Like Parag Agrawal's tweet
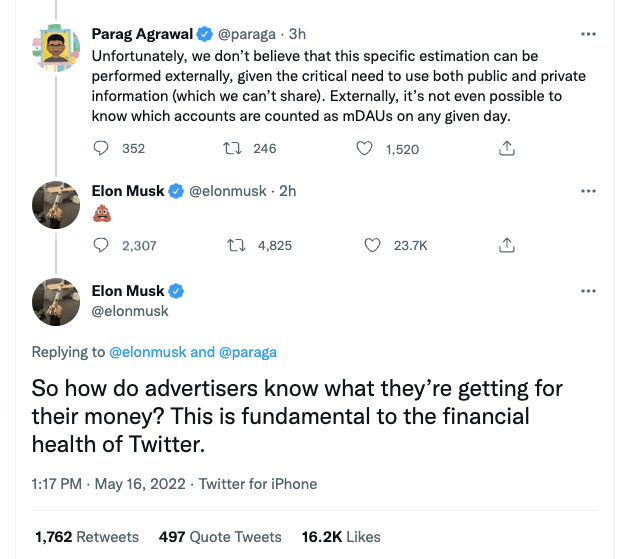 (366, 148)
